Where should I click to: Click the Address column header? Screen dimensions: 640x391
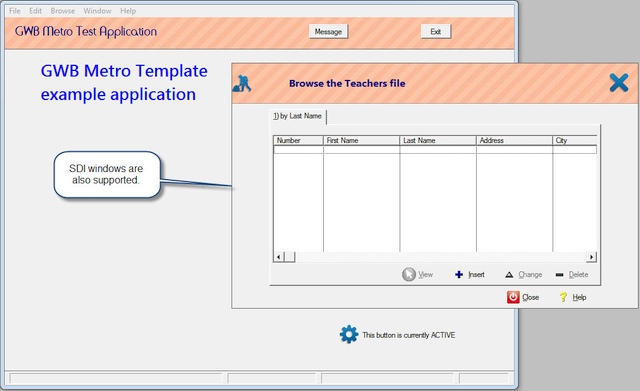coord(514,140)
